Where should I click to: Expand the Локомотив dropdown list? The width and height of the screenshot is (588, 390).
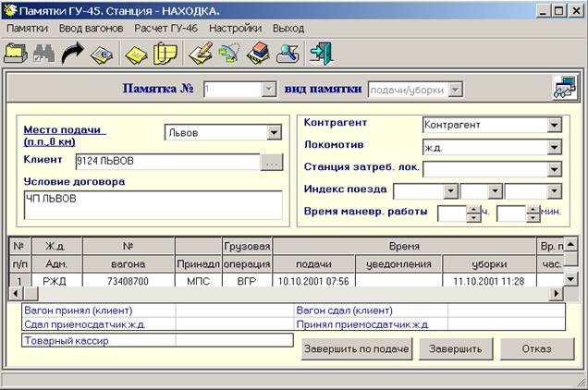coord(554,147)
